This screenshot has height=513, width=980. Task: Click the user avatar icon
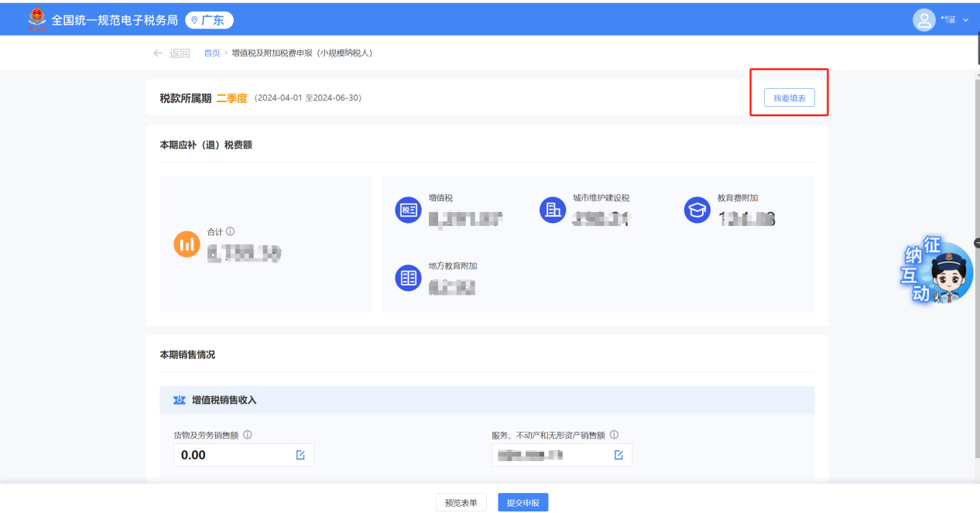pyautogui.click(x=924, y=19)
